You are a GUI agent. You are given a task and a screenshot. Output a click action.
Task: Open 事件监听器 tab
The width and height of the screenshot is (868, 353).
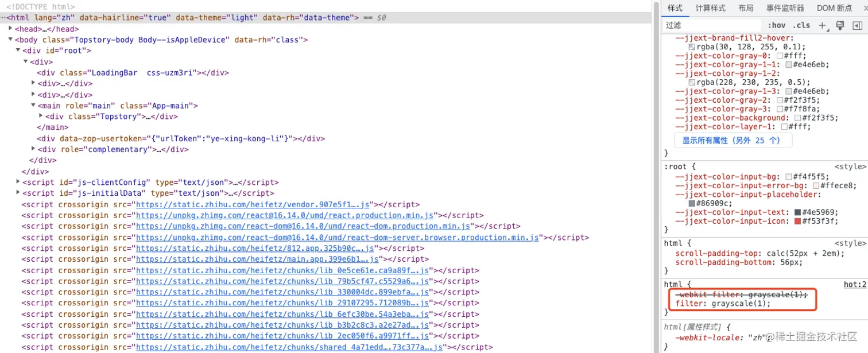tap(785, 8)
